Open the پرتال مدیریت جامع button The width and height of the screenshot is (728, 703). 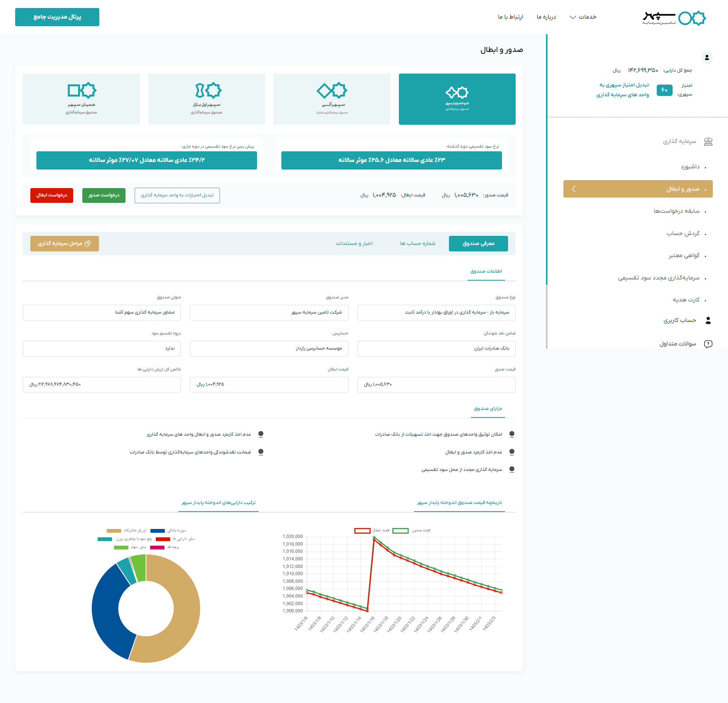click(57, 17)
